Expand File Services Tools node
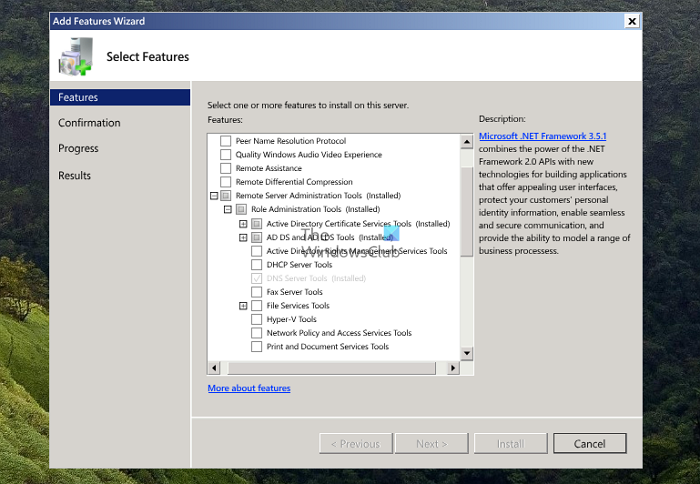Screen dimensions: 700x484 [243, 306]
